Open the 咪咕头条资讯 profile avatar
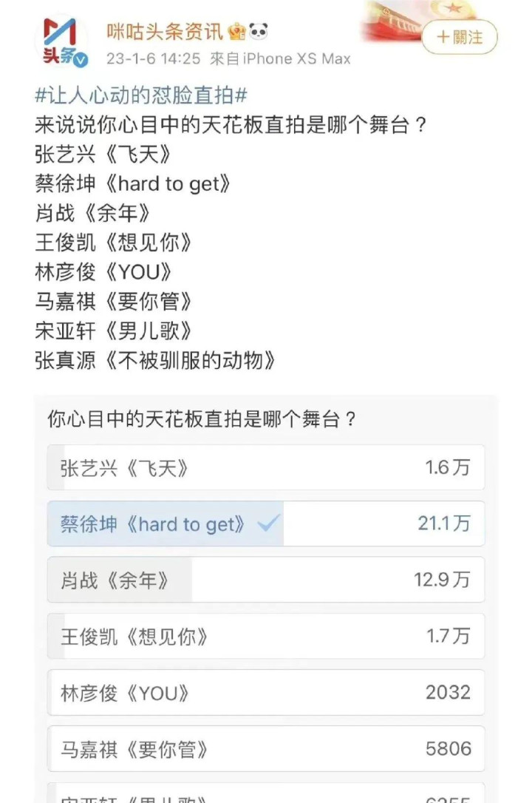This screenshot has height=803, width=532. coord(61,42)
